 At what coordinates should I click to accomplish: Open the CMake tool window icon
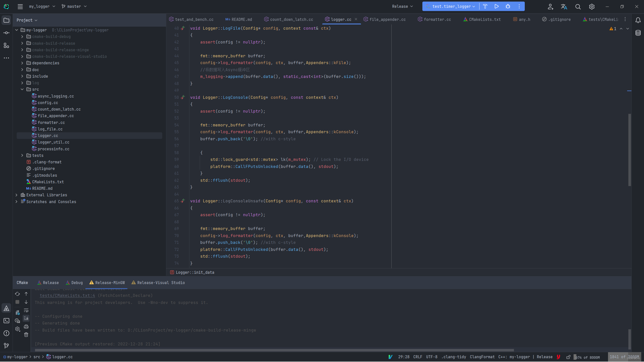[x=6, y=308]
